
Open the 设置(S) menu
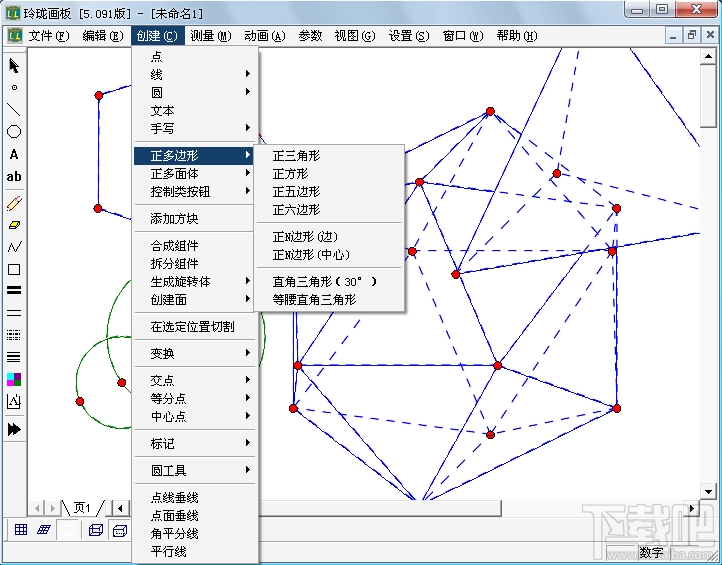[x=409, y=35]
